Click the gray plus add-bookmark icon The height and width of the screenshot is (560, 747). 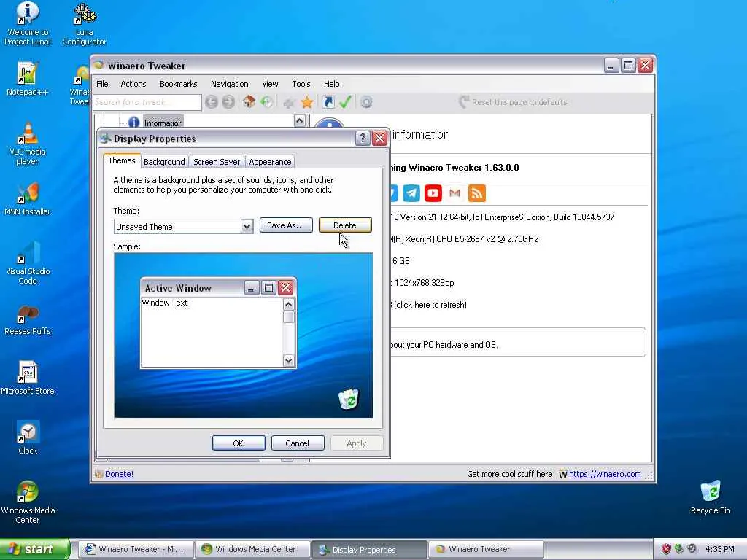[289, 102]
